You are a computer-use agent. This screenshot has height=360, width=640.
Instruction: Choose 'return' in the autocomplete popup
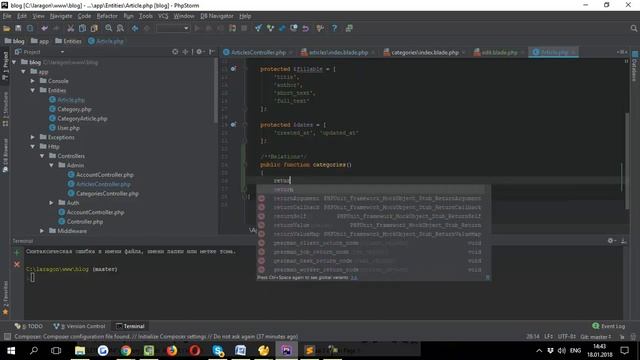click(x=371, y=189)
